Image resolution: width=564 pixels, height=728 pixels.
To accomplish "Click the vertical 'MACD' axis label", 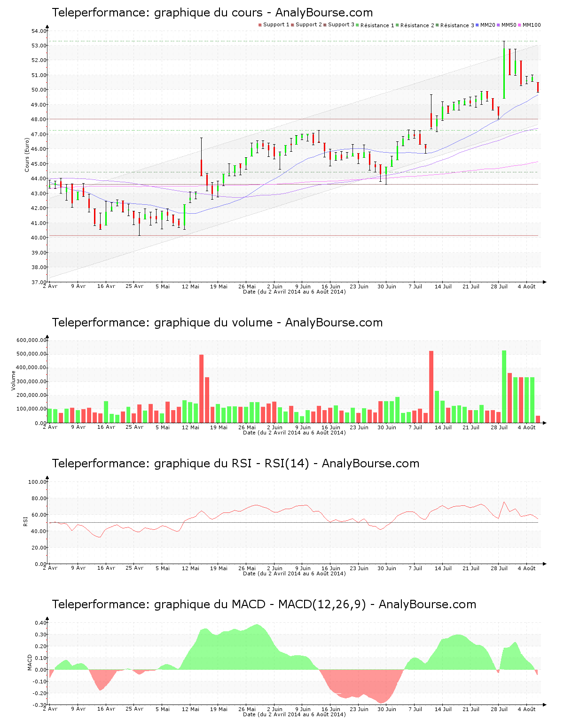I will (30, 662).
